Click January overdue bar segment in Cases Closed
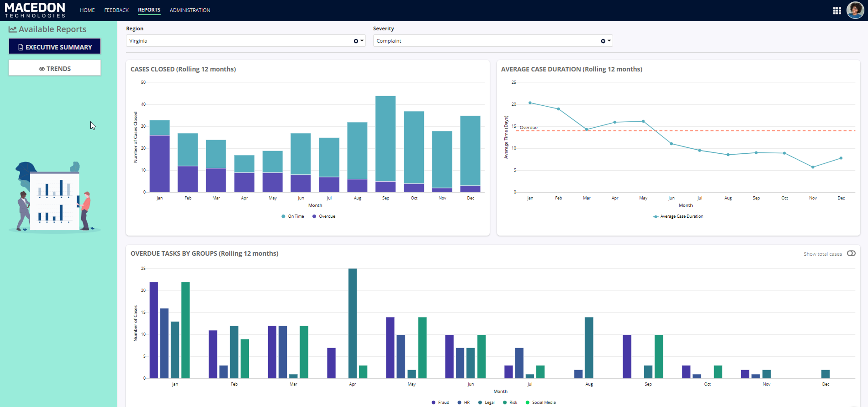The image size is (868, 407). click(x=159, y=164)
